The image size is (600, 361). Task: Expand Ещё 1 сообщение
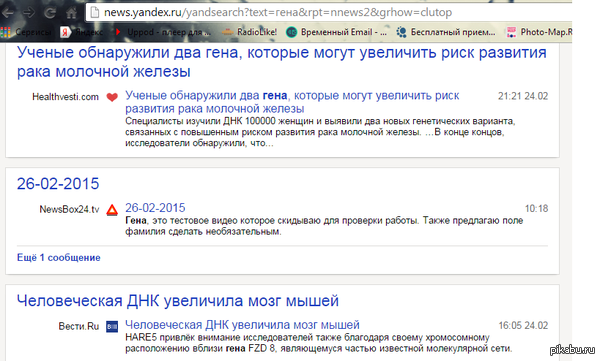(x=59, y=258)
